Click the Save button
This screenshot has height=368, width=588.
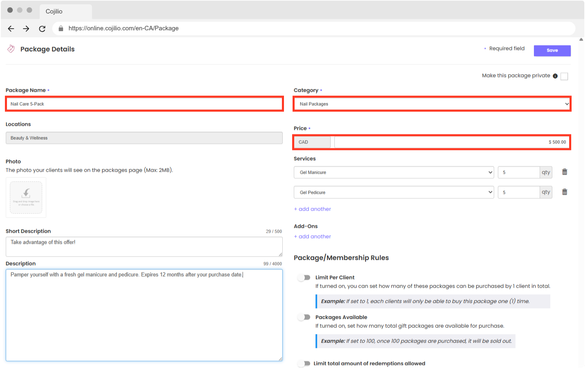click(x=552, y=50)
